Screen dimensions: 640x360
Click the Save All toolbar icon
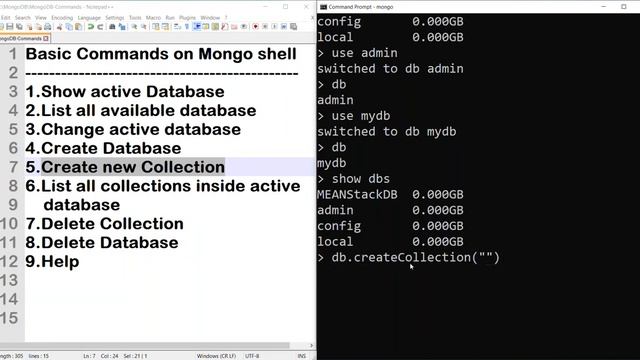(19, 27)
